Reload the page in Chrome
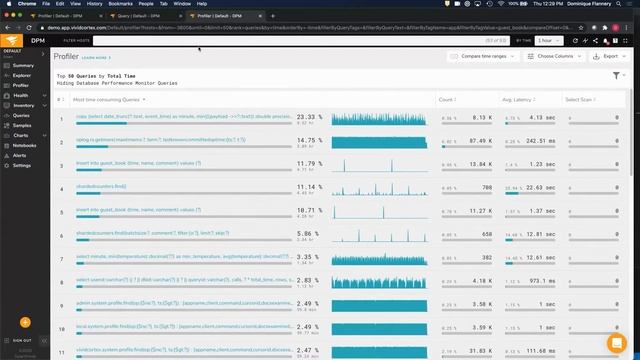The width and height of the screenshot is (640, 360). (x=29, y=28)
